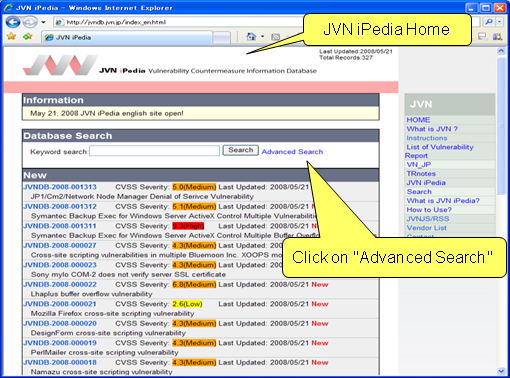Viewport: 510px width, 378px height.
Task: Open 'List of Vulnerability Report' sidebar link
Action: tap(439, 151)
